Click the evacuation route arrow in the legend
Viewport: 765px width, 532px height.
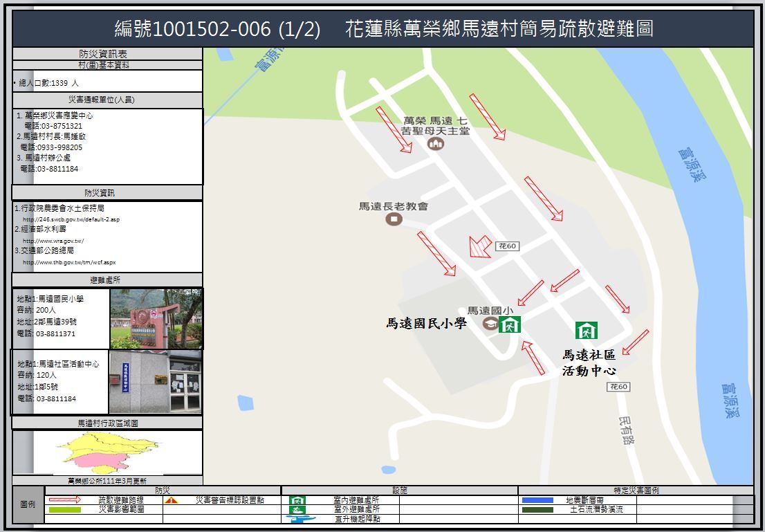click(x=64, y=500)
